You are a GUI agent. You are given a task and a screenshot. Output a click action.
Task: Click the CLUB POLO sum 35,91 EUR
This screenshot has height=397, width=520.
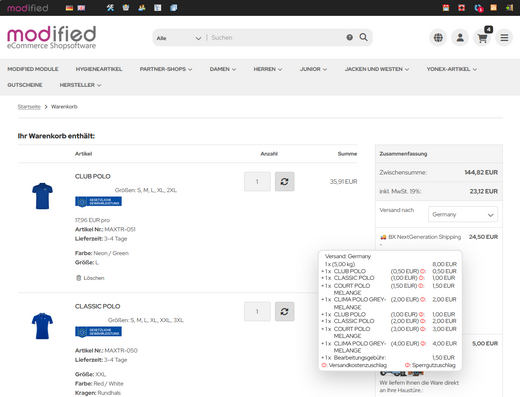(x=343, y=182)
